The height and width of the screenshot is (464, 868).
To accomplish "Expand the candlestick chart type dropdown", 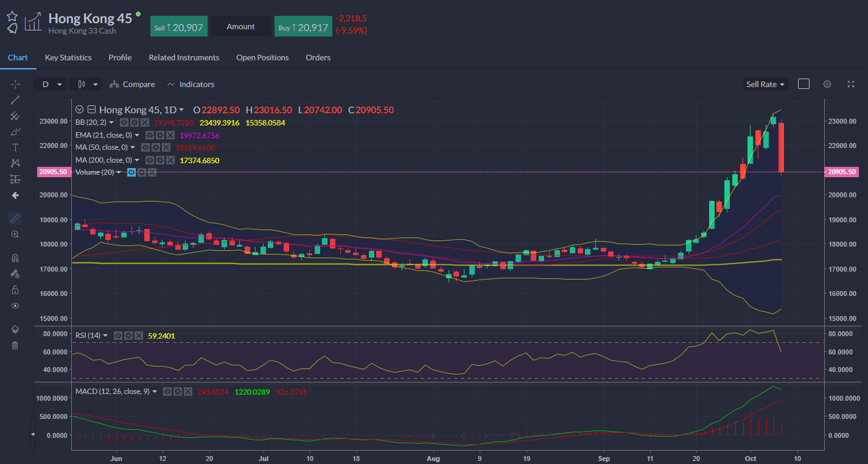I will point(85,84).
